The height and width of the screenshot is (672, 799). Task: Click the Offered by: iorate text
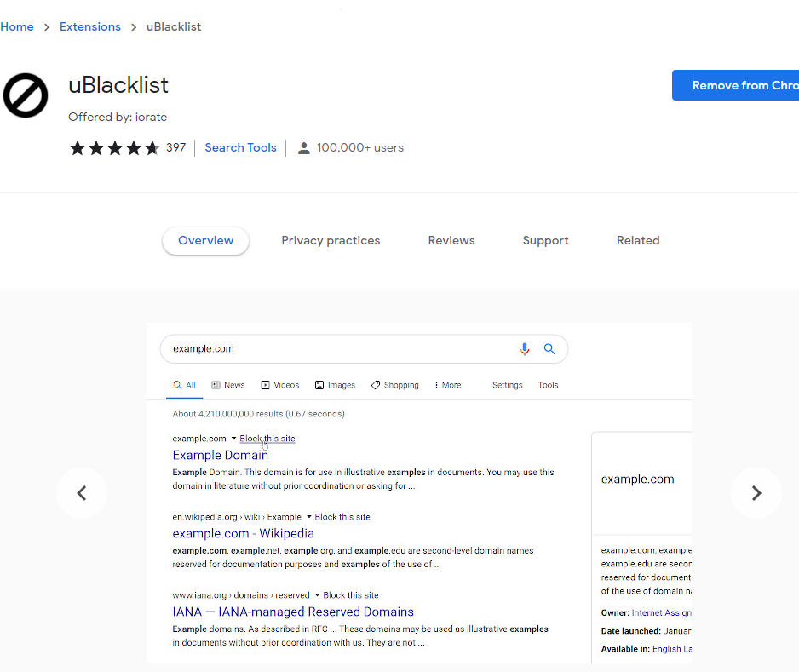tap(118, 118)
